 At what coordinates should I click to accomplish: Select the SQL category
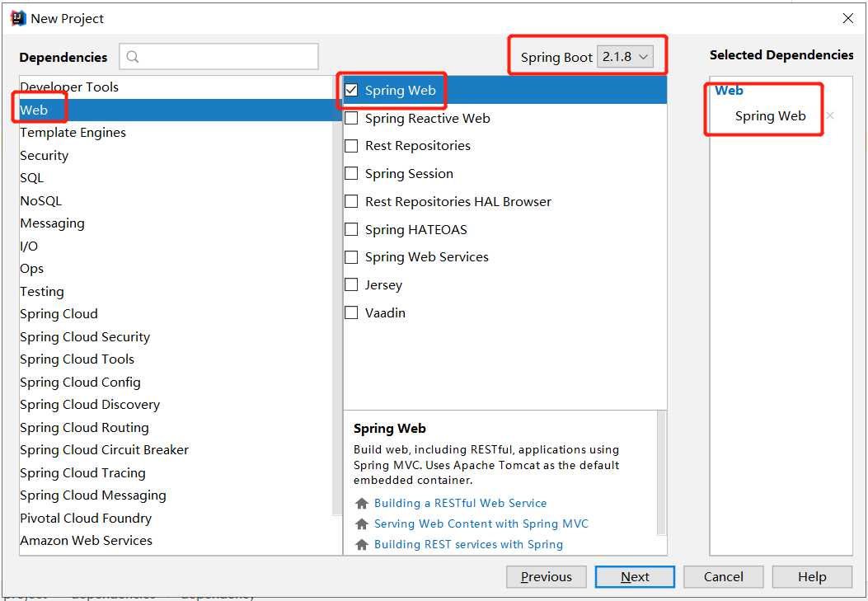176,177
